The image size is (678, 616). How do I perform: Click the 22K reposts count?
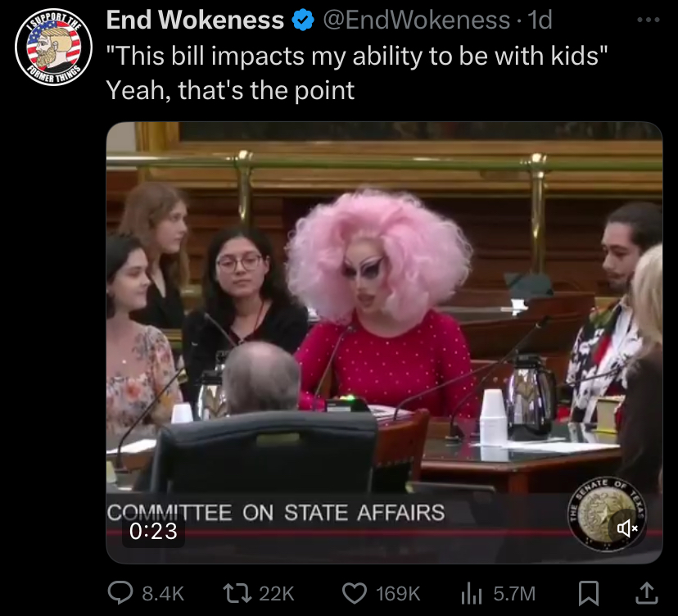(277, 594)
